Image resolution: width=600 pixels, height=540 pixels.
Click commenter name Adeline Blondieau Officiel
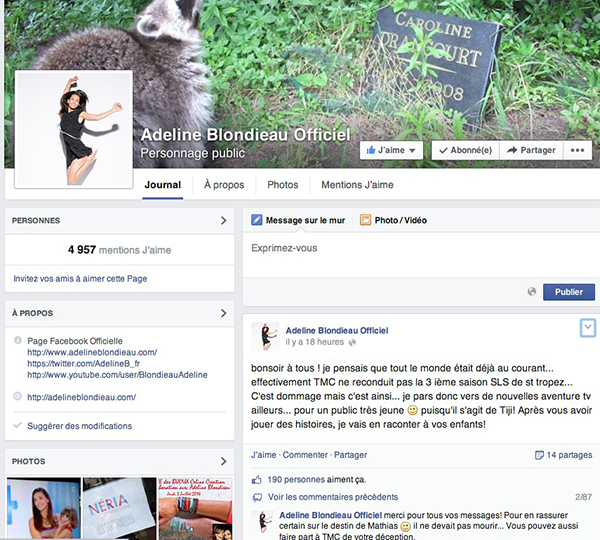(x=331, y=515)
